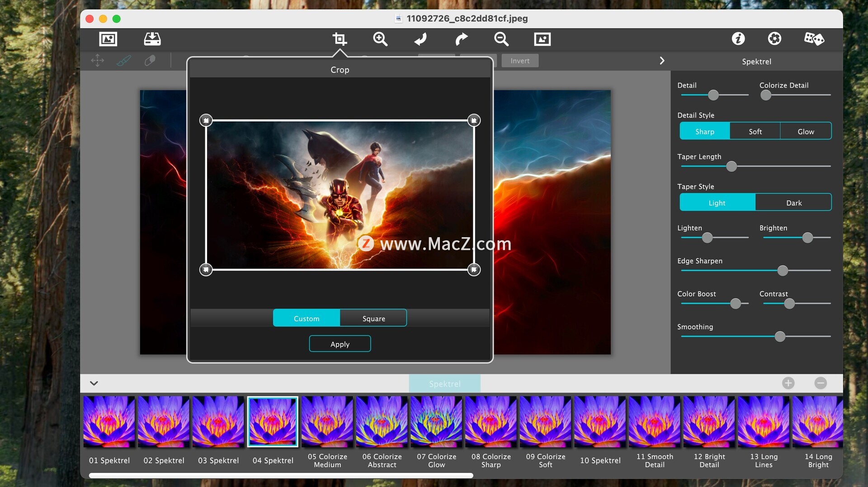Adjust the Edge Sharpen slider
The height and width of the screenshot is (487, 868).
point(783,271)
